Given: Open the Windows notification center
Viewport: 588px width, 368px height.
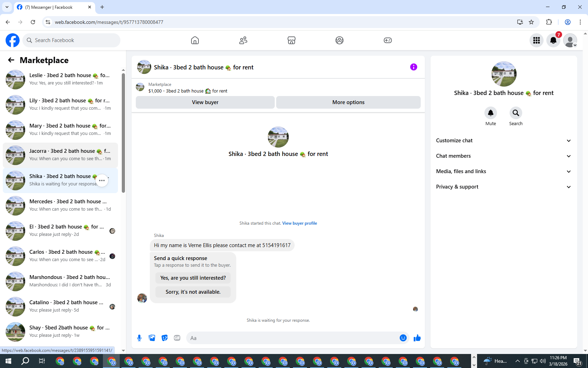Looking at the screenshot, I should 578,361.
